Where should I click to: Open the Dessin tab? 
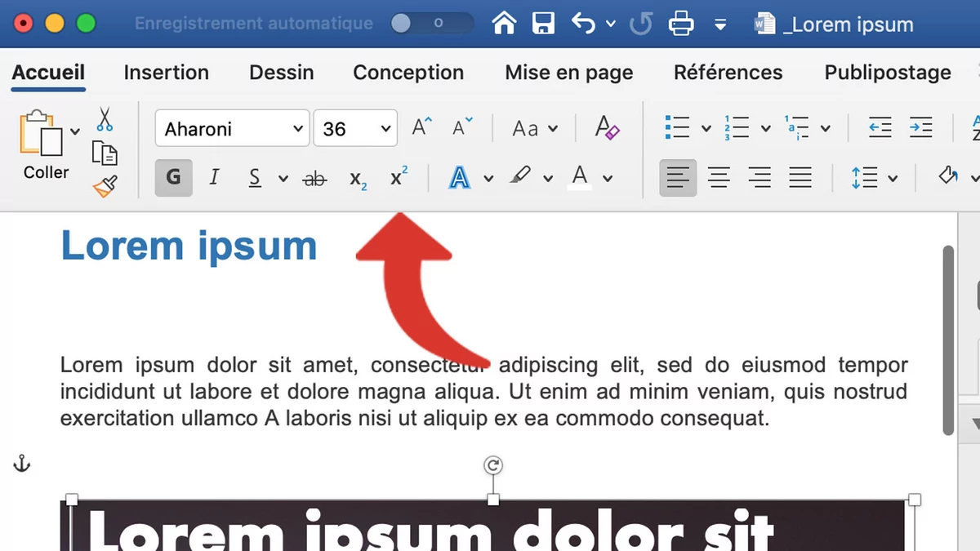[282, 72]
